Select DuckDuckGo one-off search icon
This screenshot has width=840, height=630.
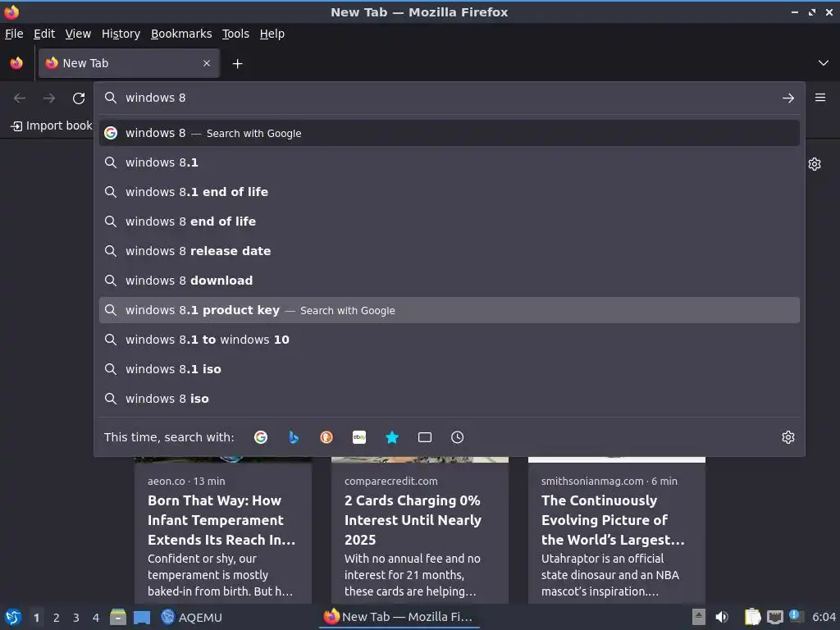pos(326,437)
